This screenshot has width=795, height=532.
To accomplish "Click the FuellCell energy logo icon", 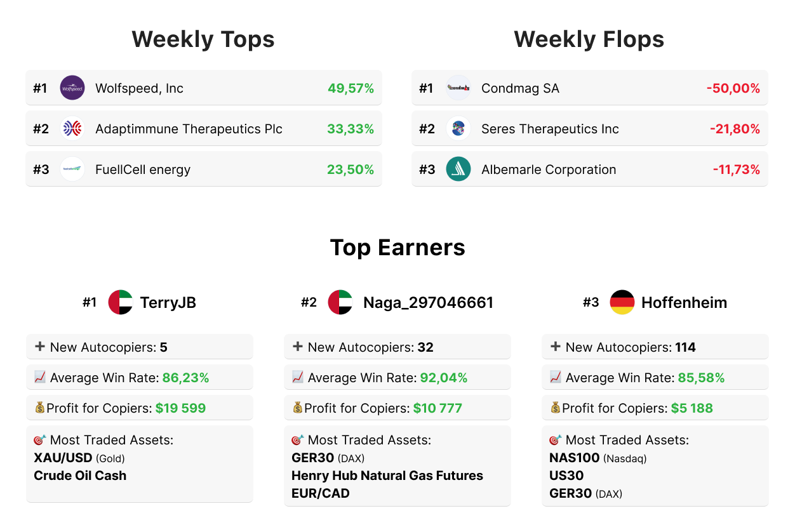I will [x=72, y=170].
